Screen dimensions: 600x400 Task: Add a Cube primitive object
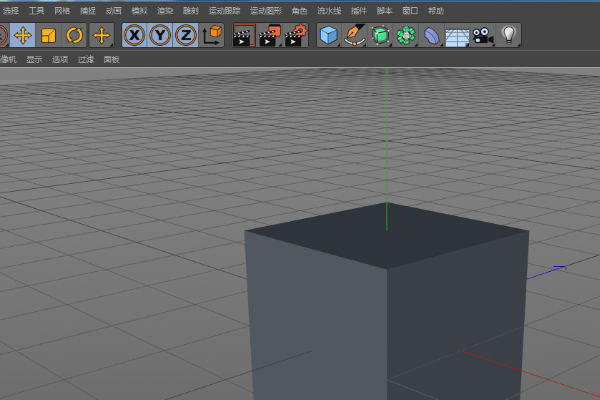(328, 36)
